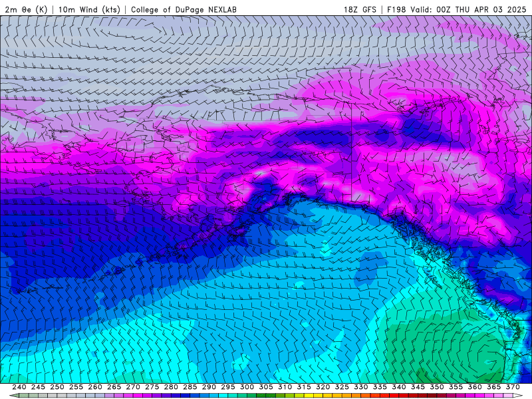The width and height of the screenshot is (532, 399).
Task: Click the 265 value on the color scale
Action: [114, 387]
